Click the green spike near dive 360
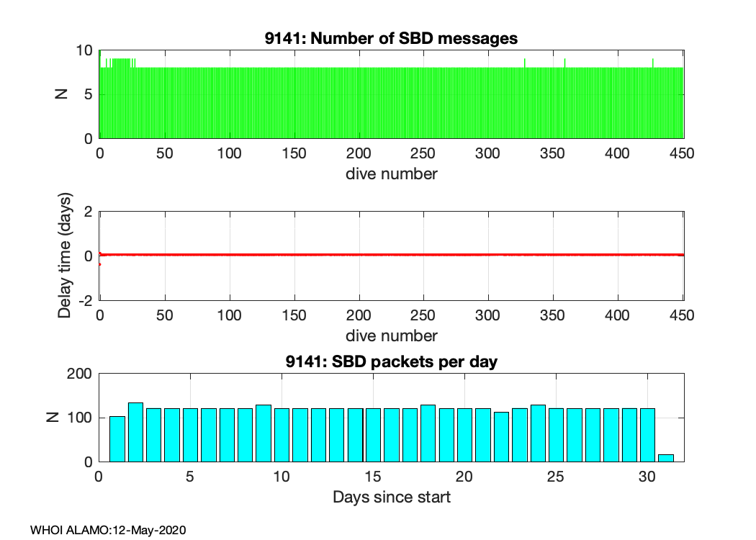756x540 pixels. pos(565,63)
